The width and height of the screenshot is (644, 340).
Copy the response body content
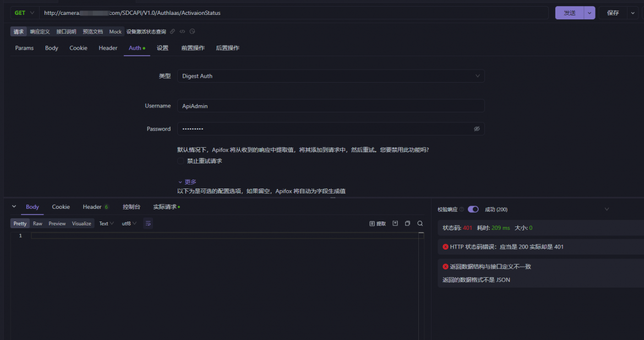pyautogui.click(x=407, y=223)
